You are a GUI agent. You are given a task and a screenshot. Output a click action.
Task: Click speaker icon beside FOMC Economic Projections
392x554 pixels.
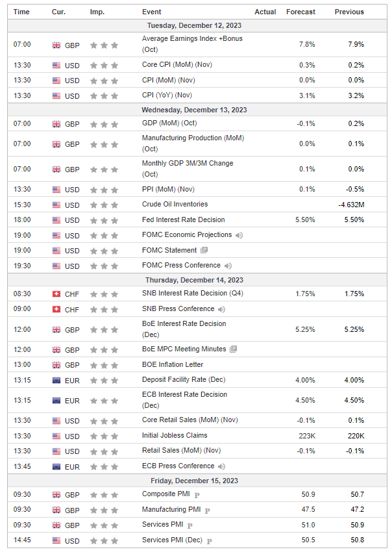(x=239, y=235)
